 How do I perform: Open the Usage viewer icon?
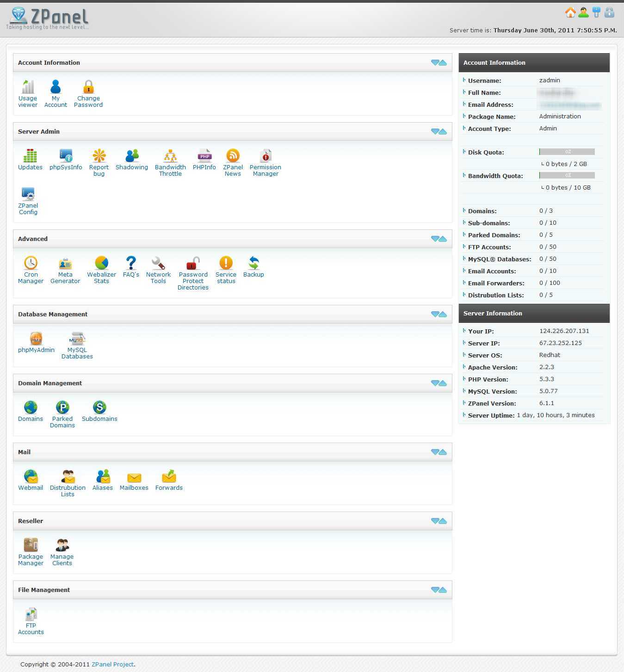[x=28, y=87]
